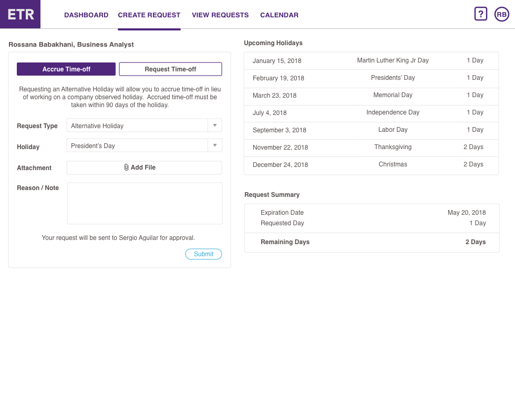Select the February 19, 2018 date
The height and width of the screenshot is (420, 515).
pos(278,78)
